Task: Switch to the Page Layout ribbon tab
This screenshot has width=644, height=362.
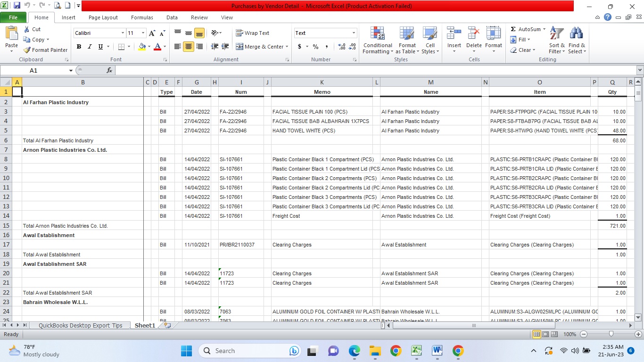Action: (x=103, y=17)
